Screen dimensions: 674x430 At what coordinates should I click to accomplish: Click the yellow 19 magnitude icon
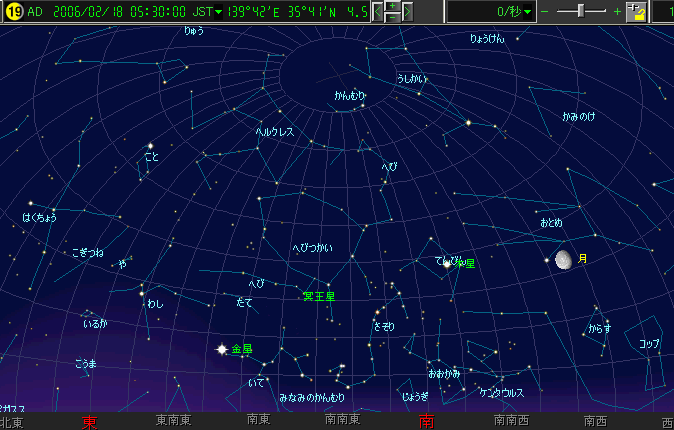(13, 12)
